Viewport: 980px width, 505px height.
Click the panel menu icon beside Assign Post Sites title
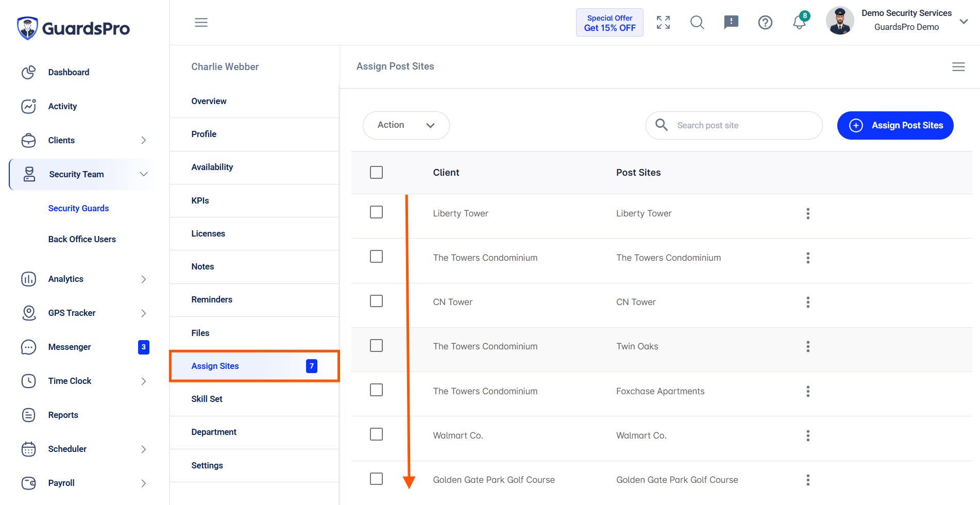point(958,66)
